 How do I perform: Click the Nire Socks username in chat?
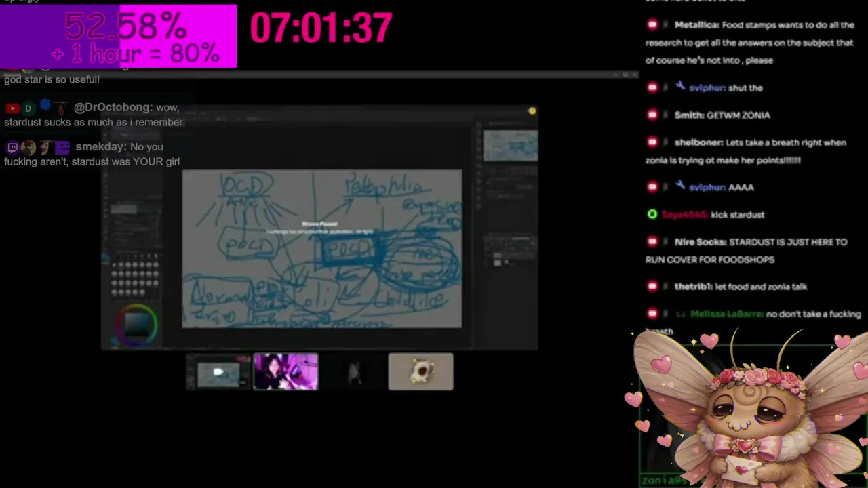701,242
